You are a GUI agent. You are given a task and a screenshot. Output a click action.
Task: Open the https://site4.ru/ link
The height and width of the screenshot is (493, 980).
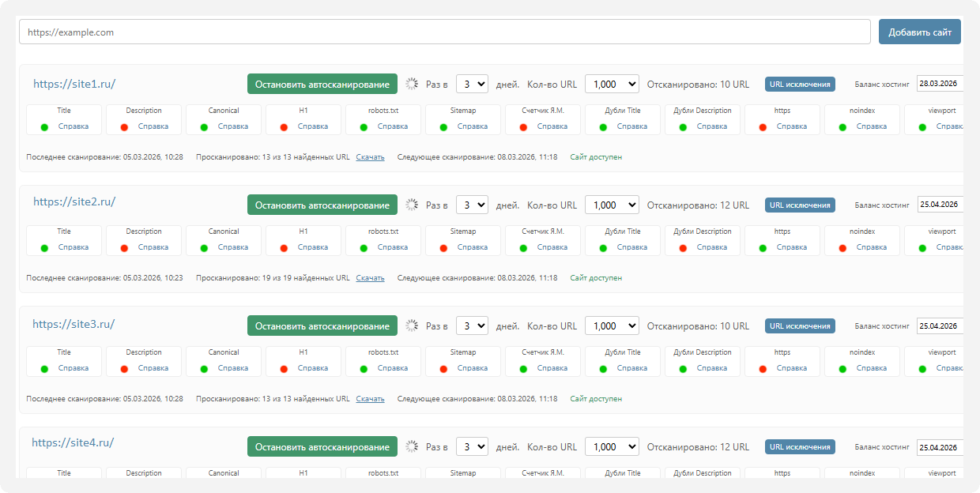coord(73,442)
